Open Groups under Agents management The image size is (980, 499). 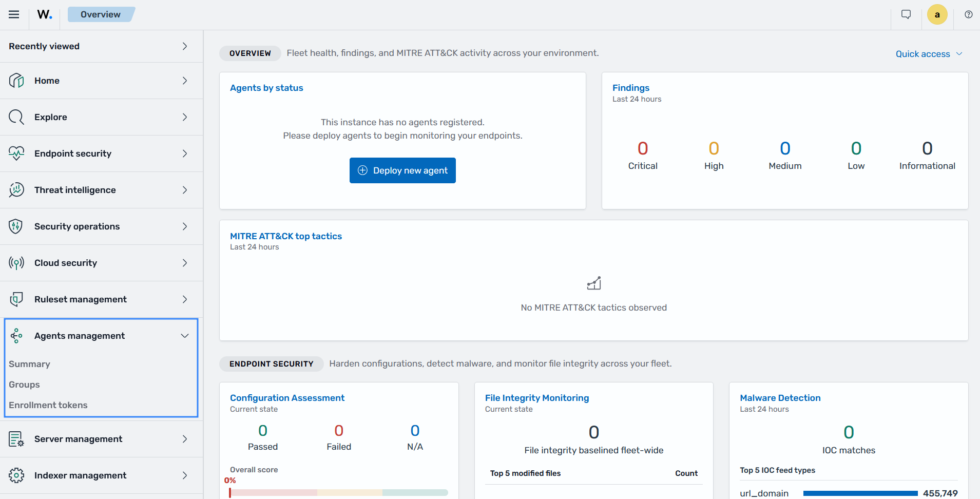pos(24,385)
